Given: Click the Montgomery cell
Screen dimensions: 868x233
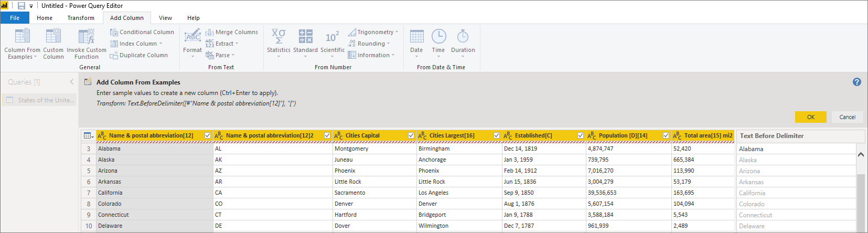Looking at the screenshot, I should click(x=374, y=149).
